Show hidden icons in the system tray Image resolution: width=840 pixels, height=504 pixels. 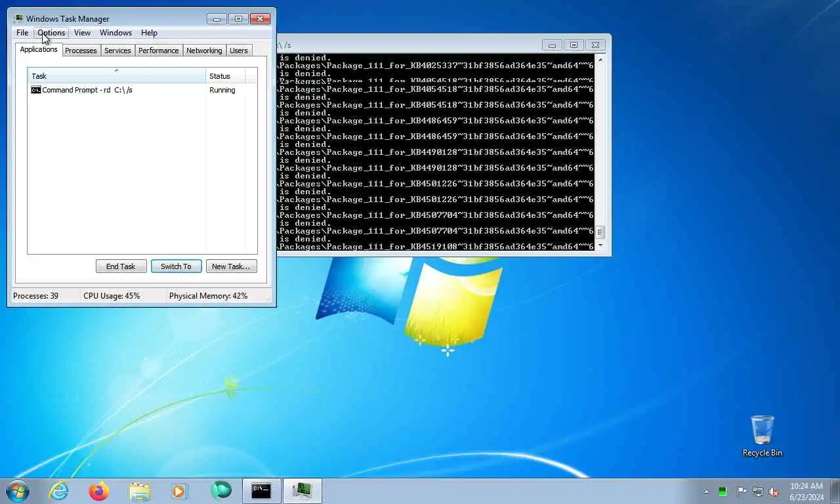(x=706, y=492)
